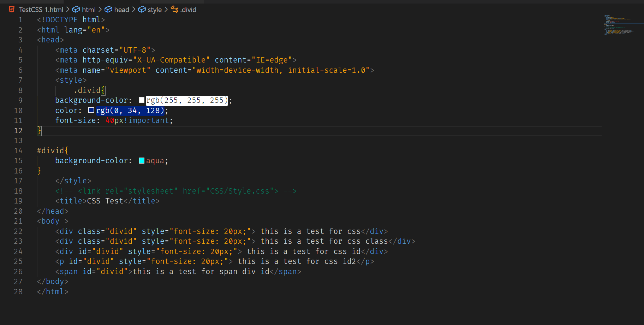
Task: Click "this is a test for css id" on line 24
Action: pyautogui.click(x=304, y=252)
